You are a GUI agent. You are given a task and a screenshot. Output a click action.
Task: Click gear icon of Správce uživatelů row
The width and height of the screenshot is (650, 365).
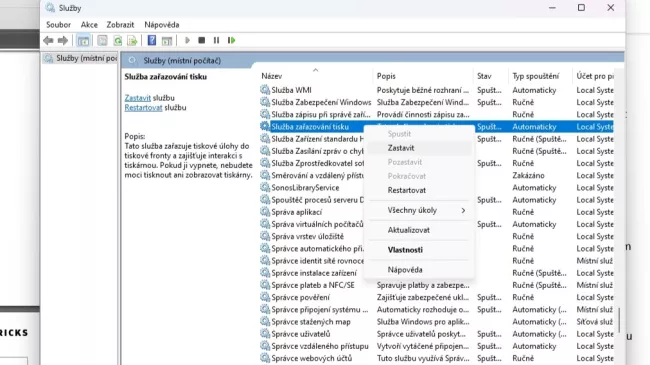265,333
